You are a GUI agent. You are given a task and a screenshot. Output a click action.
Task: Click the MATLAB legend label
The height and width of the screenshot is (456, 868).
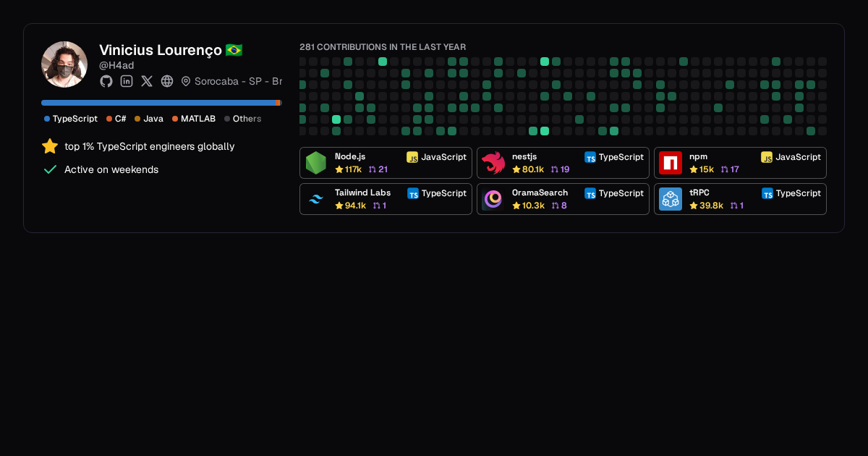click(198, 119)
